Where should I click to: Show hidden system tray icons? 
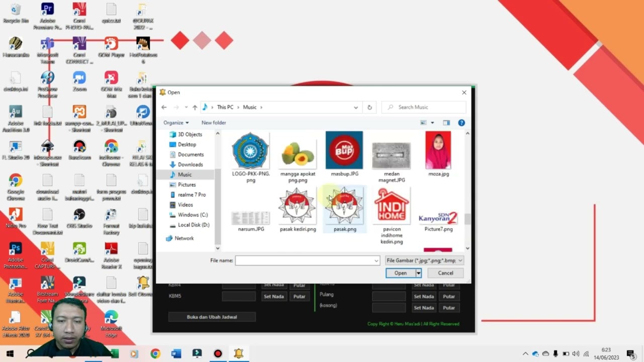[x=525, y=354]
